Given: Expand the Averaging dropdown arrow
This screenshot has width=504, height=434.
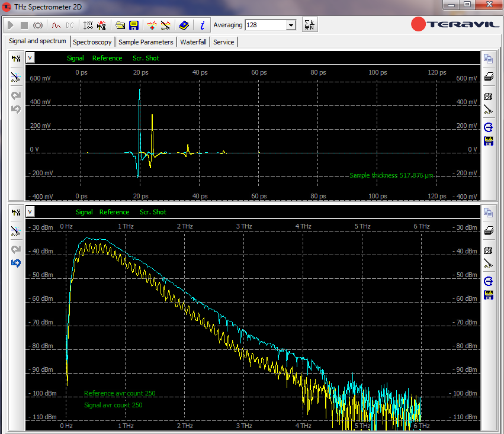Looking at the screenshot, I should click(x=291, y=25).
